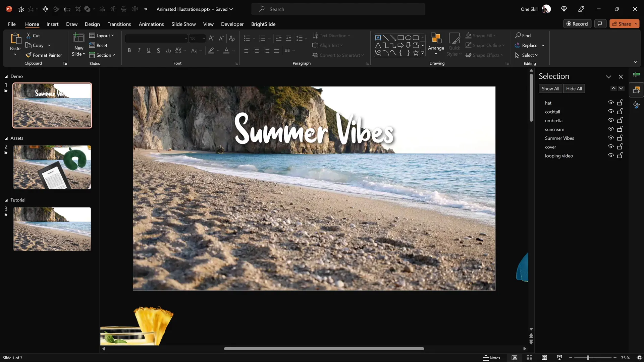
Task: Click the Cut scissors icon
Action: [x=29, y=36]
